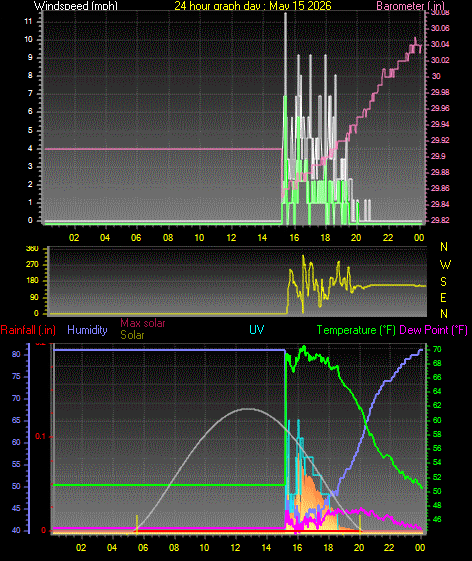The image size is (472, 561).
Task: Click the 'S' compass direction label
Action: [x=443, y=282]
